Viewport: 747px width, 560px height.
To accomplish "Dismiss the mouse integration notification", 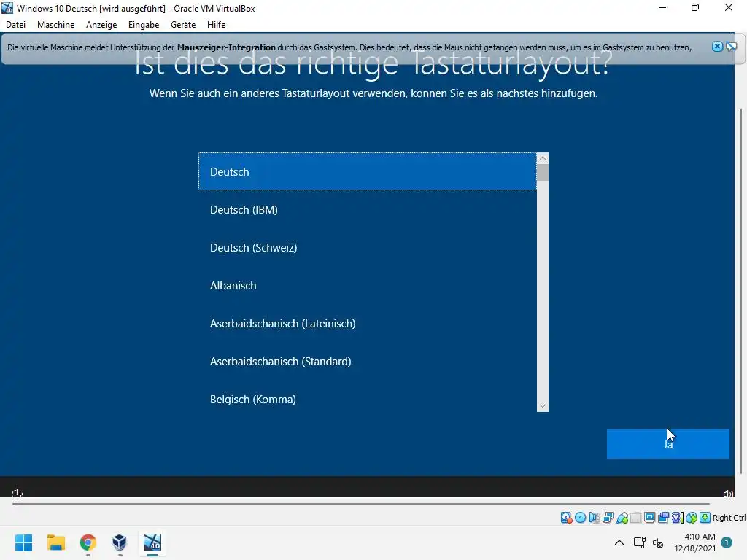I will 717,46.
